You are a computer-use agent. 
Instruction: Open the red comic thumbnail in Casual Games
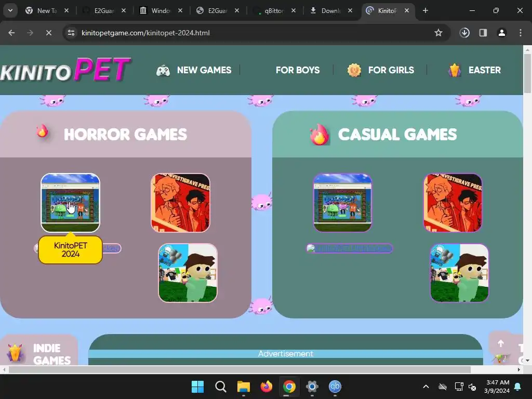(453, 203)
